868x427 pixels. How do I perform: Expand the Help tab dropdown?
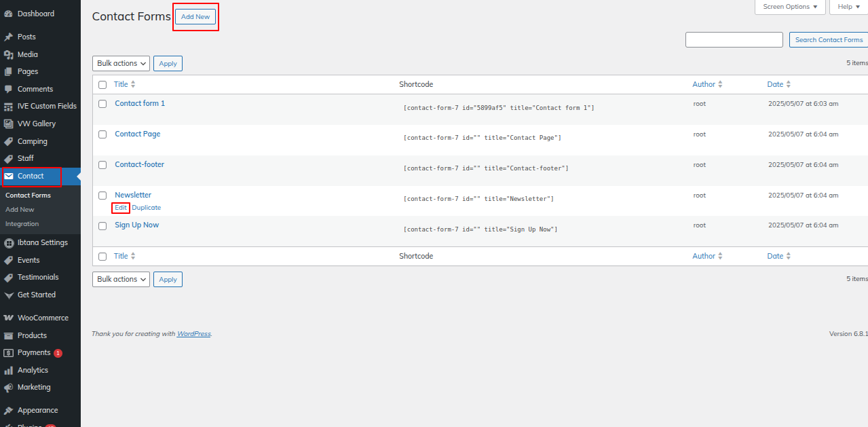coord(848,7)
